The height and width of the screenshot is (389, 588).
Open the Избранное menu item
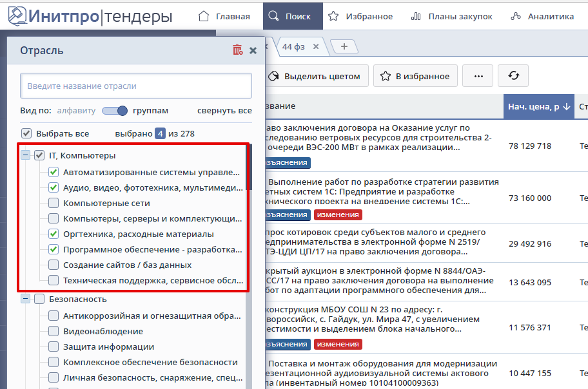click(361, 16)
